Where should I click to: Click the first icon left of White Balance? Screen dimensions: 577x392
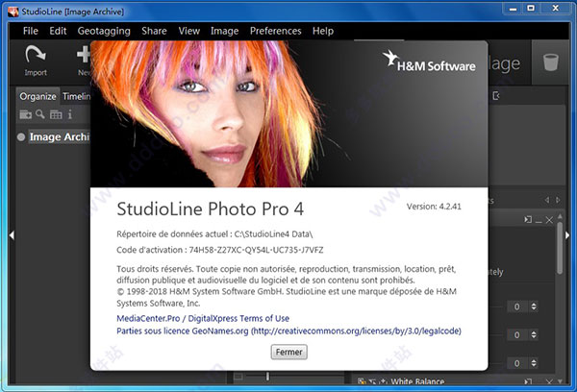(x=362, y=381)
